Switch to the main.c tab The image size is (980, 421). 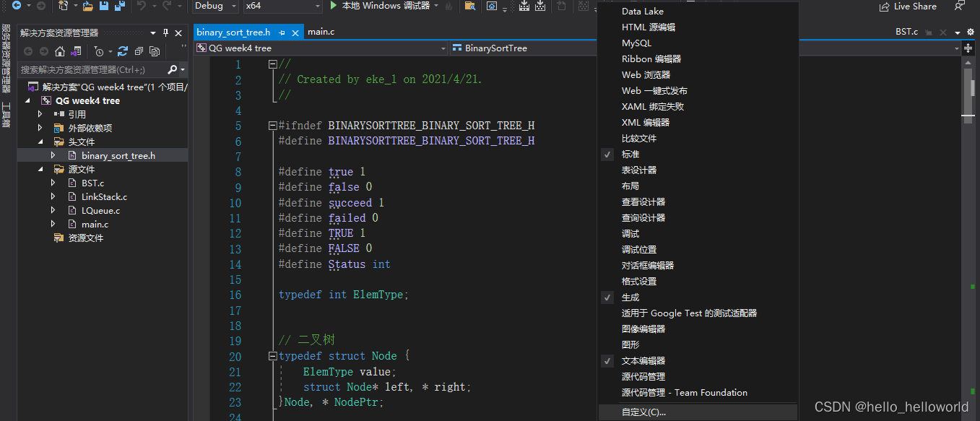(321, 32)
